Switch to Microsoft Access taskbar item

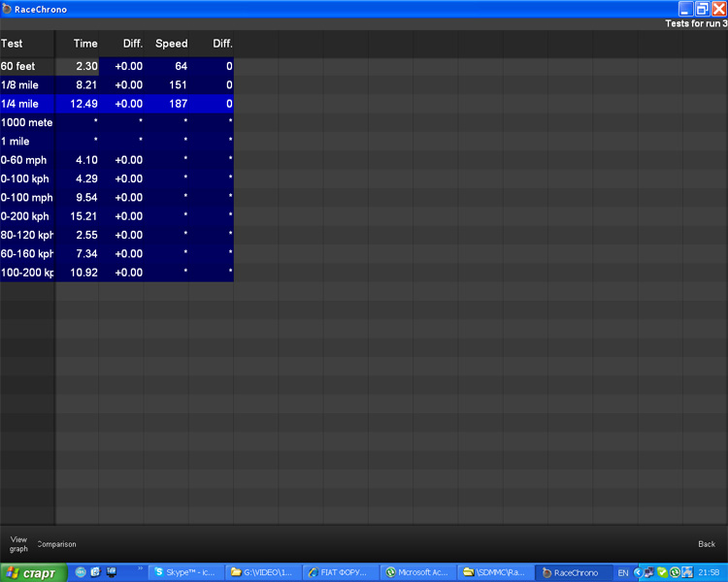[x=415, y=572]
